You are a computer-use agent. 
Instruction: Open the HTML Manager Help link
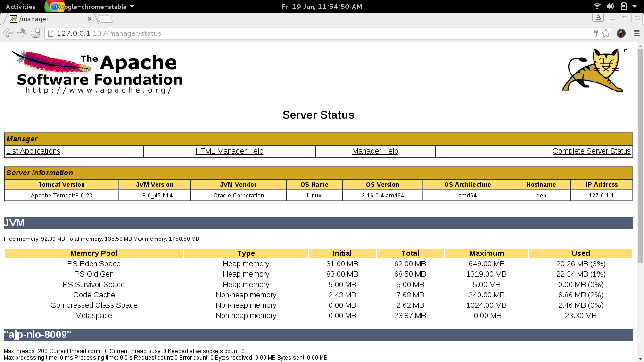(x=229, y=151)
